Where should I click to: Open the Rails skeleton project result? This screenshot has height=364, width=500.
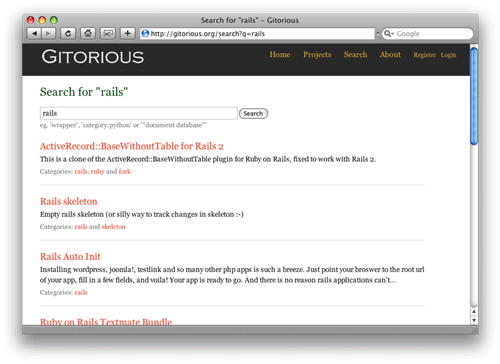pos(69,201)
